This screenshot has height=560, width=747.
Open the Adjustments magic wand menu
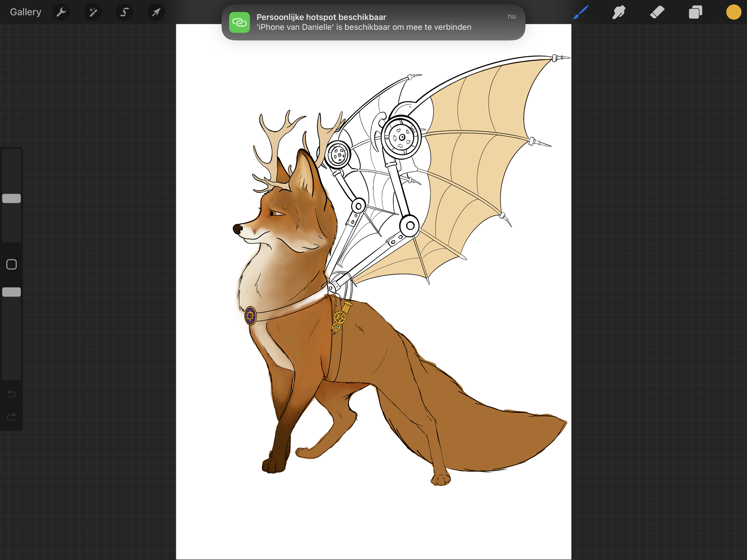pos(93,12)
